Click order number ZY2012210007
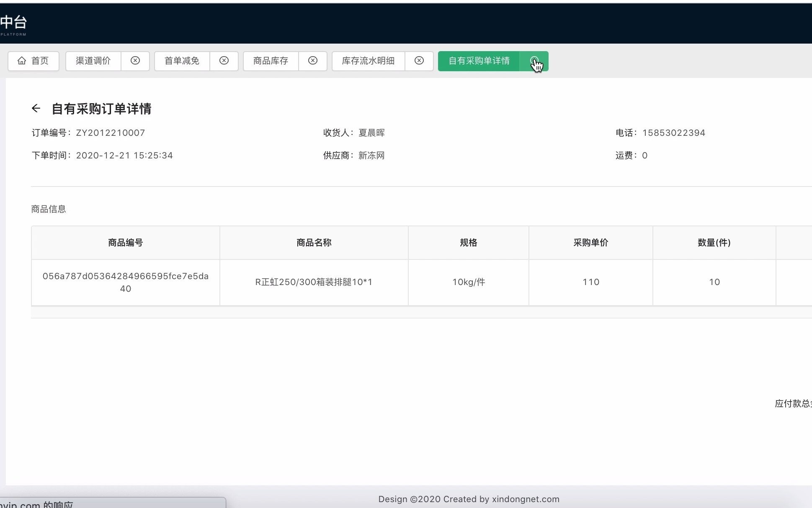The height and width of the screenshot is (508, 812). 111,133
